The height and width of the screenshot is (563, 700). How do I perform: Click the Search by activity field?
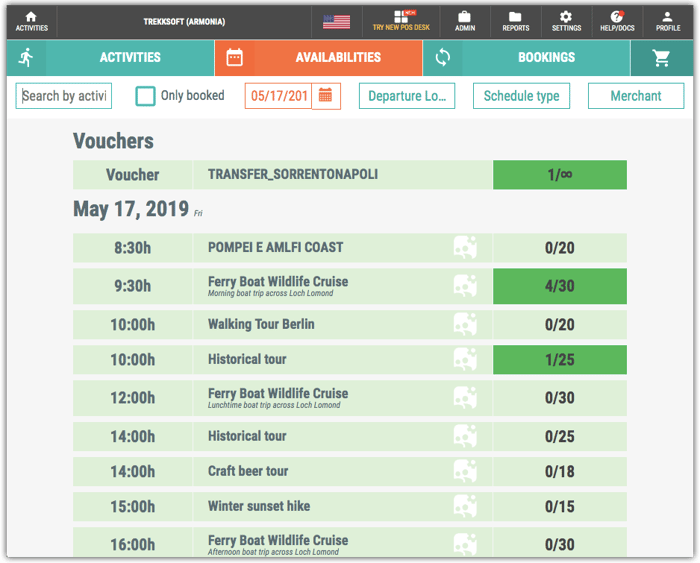tap(65, 96)
